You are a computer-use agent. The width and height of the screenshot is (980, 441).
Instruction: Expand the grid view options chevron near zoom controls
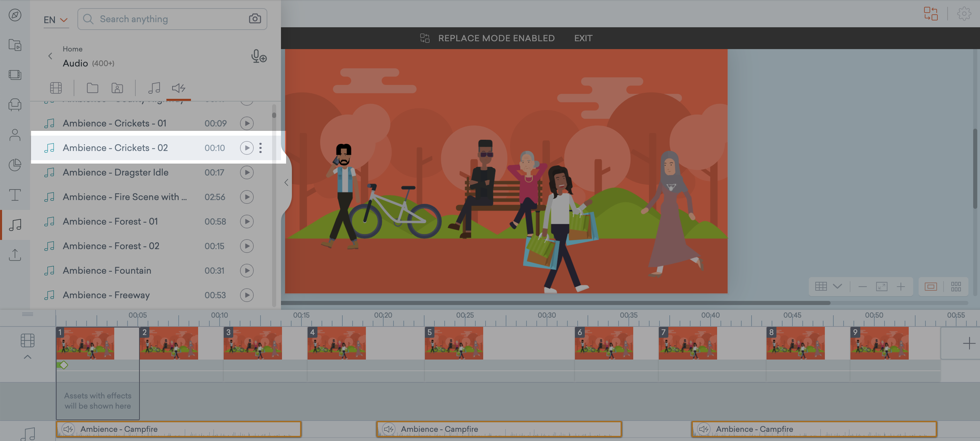coord(837,286)
